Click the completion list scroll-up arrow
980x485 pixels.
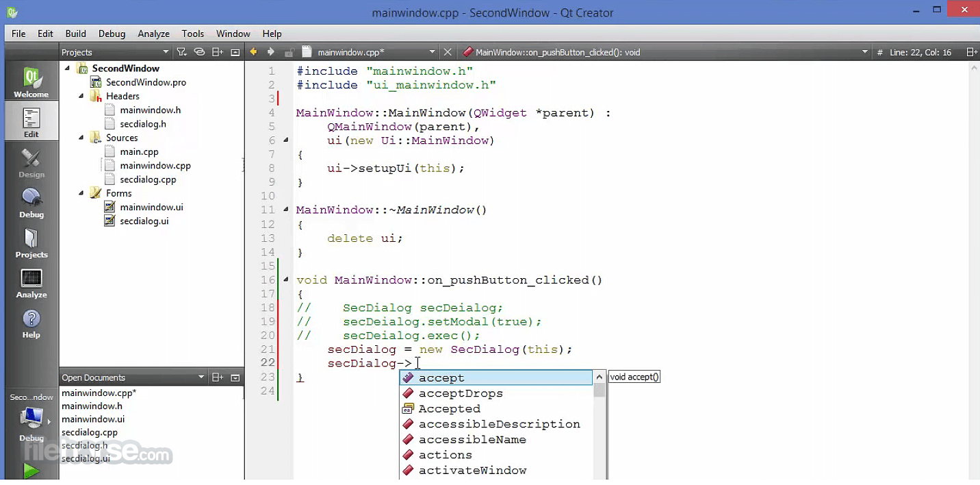pyautogui.click(x=599, y=377)
